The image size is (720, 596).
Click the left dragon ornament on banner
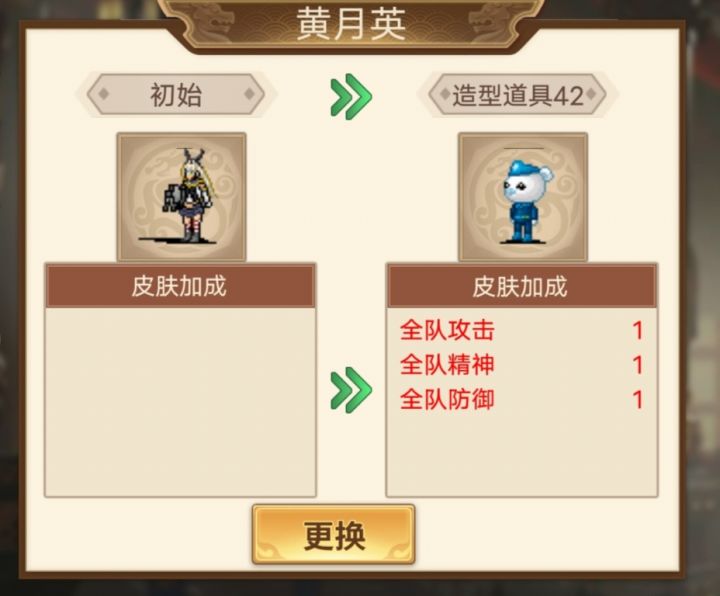[x=213, y=22]
